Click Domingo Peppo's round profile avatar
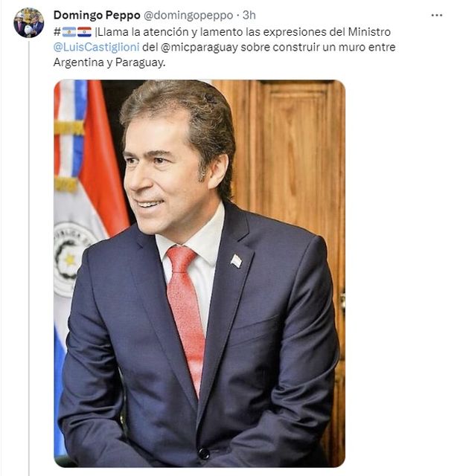This screenshot has height=476, width=454. point(29,23)
